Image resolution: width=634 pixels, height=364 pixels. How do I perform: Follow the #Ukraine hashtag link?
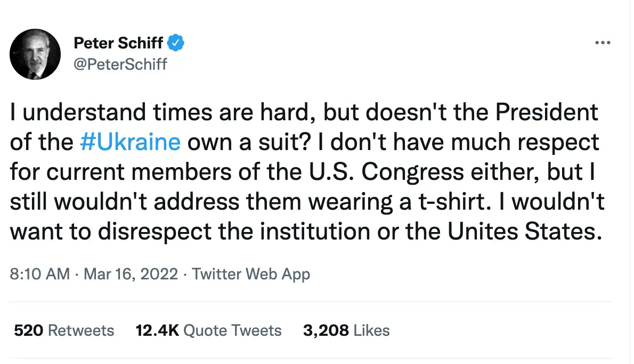[130, 142]
